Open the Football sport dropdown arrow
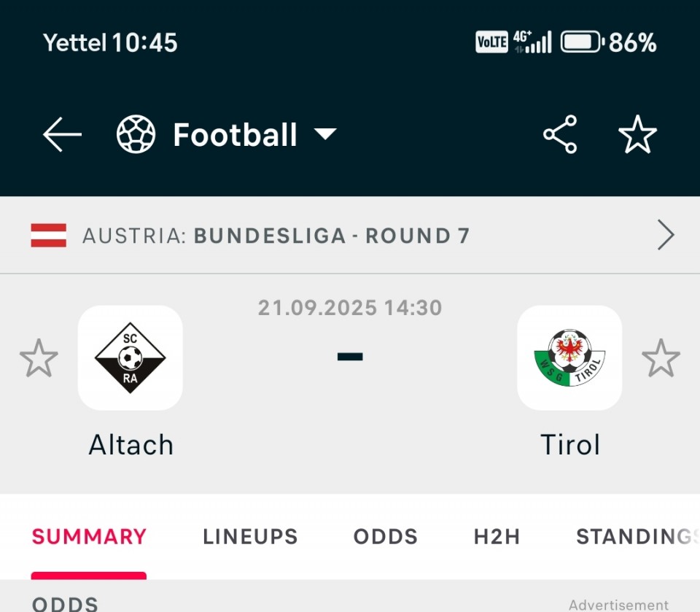The image size is (700, 612). click(x=324, y=134)
